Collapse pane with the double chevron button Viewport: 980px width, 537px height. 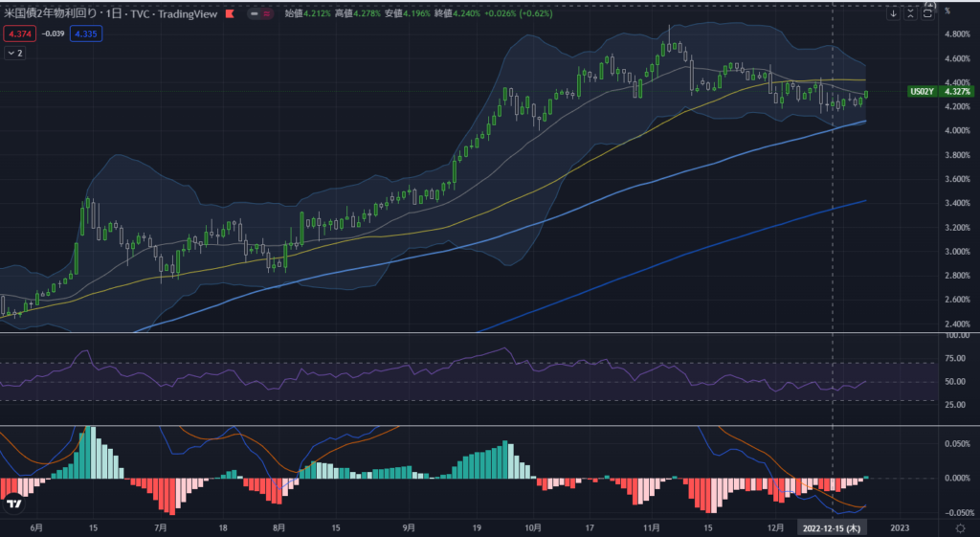point(911,13)
